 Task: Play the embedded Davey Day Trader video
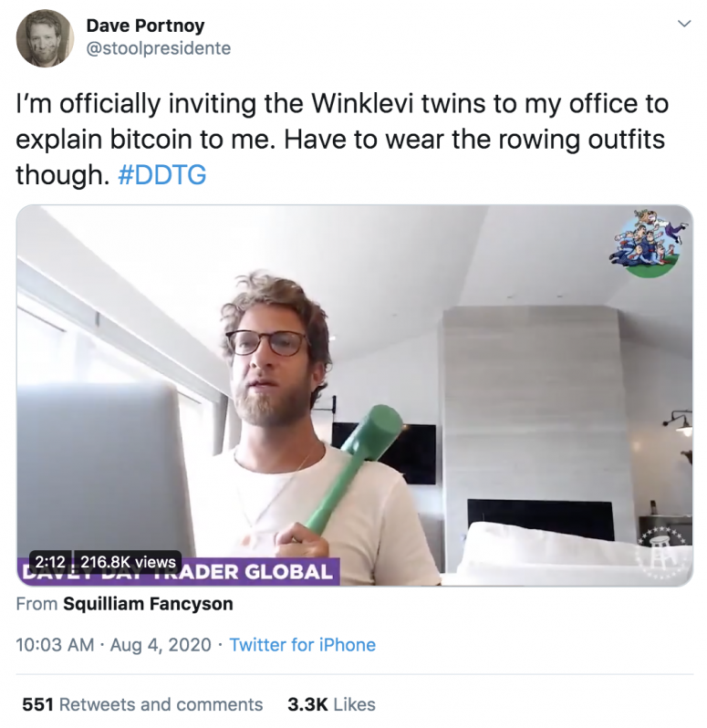click(x=355, y=395)
